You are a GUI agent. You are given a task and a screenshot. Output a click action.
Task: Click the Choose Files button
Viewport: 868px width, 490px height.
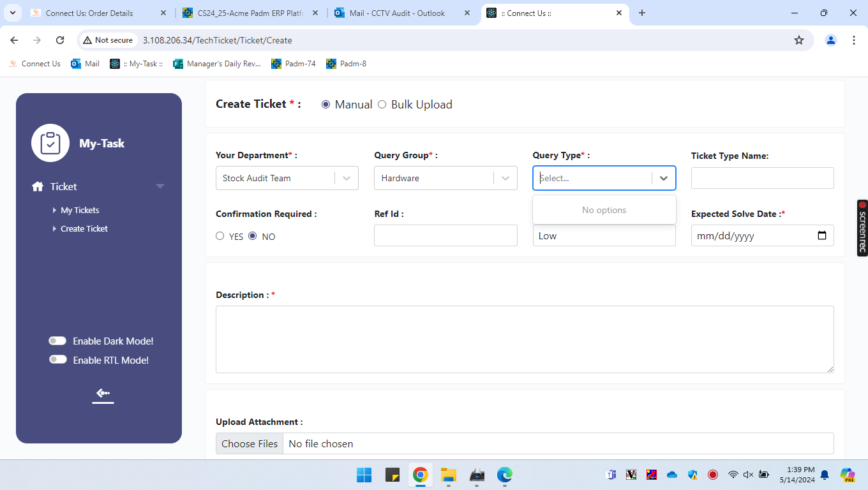click(250, 443)
